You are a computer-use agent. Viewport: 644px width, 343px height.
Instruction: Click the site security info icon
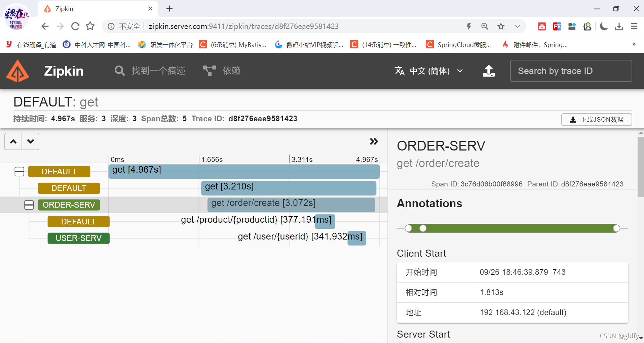point(111,26)
